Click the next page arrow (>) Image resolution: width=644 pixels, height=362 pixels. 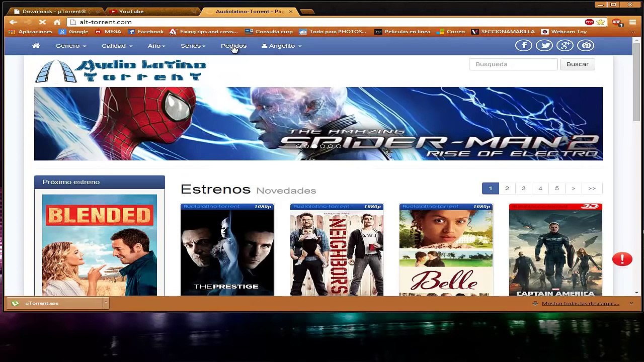point(574,189)
